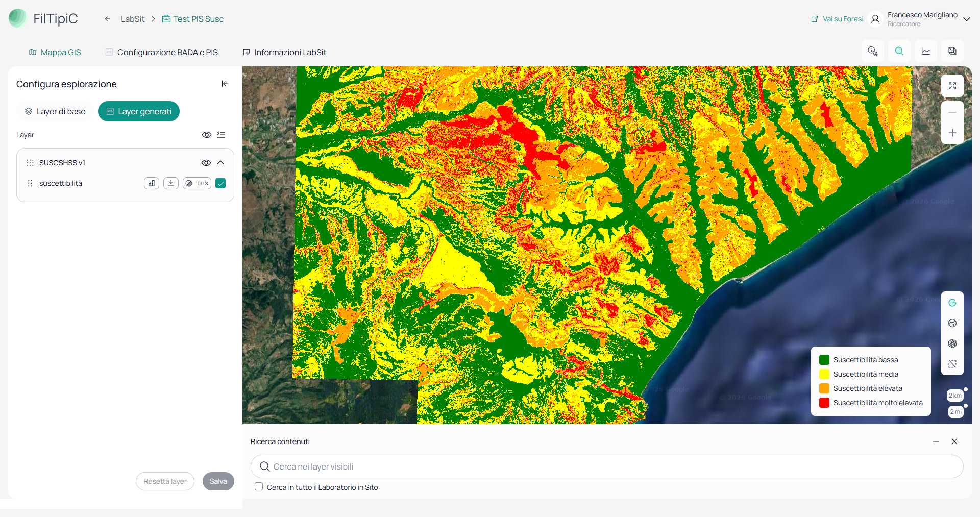Screen dimensions: 980x517
Task: Toggle the content search magnifier tool
Action: 899,51
